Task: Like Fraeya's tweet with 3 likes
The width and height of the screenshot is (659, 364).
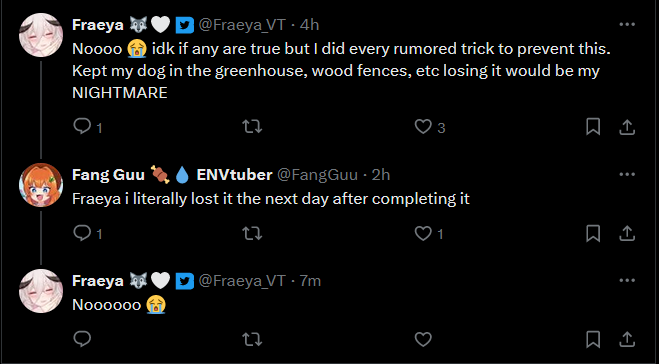Action: coord(423,126)
